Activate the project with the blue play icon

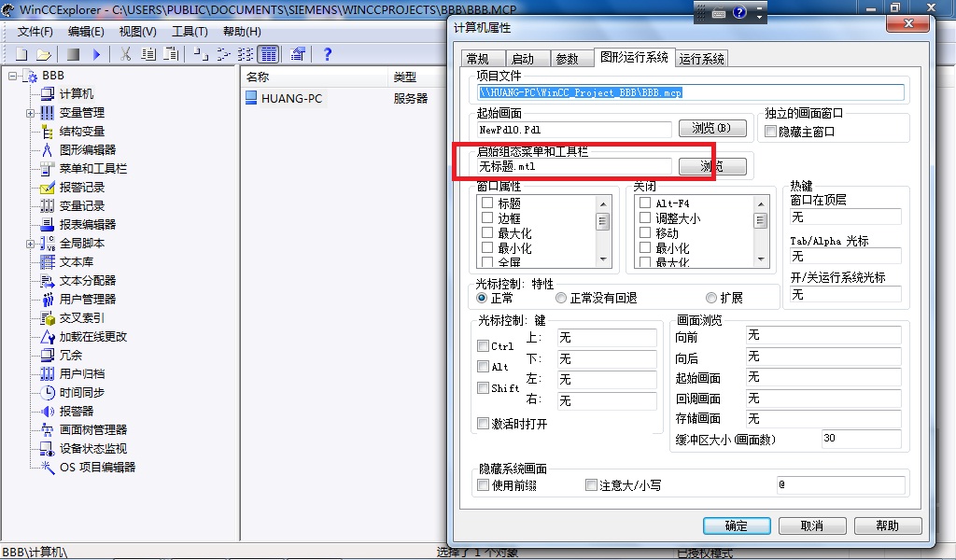coord(97,53)
